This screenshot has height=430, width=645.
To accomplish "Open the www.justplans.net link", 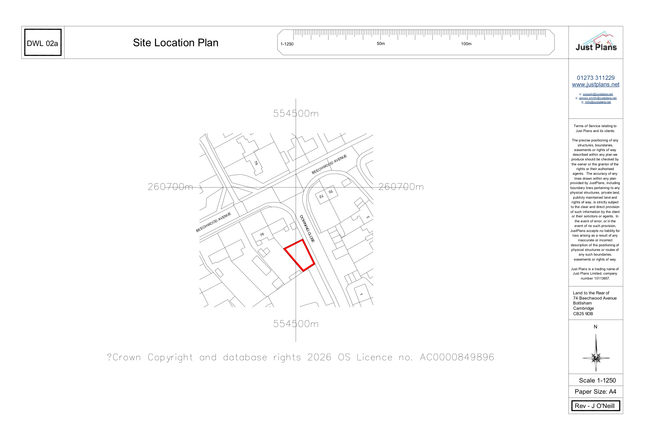I will tap(596, 84).
